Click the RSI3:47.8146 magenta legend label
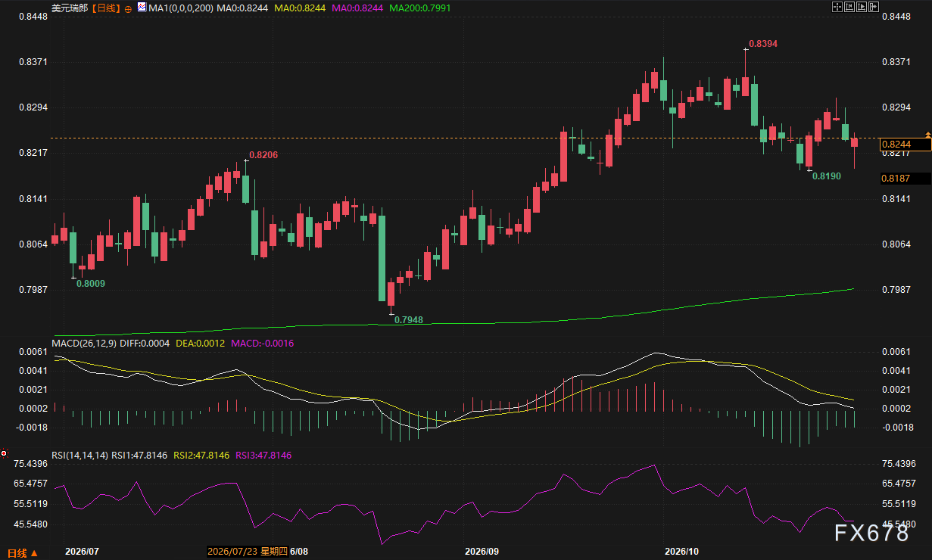The image size is (932, 560). (x=263, y=456)
